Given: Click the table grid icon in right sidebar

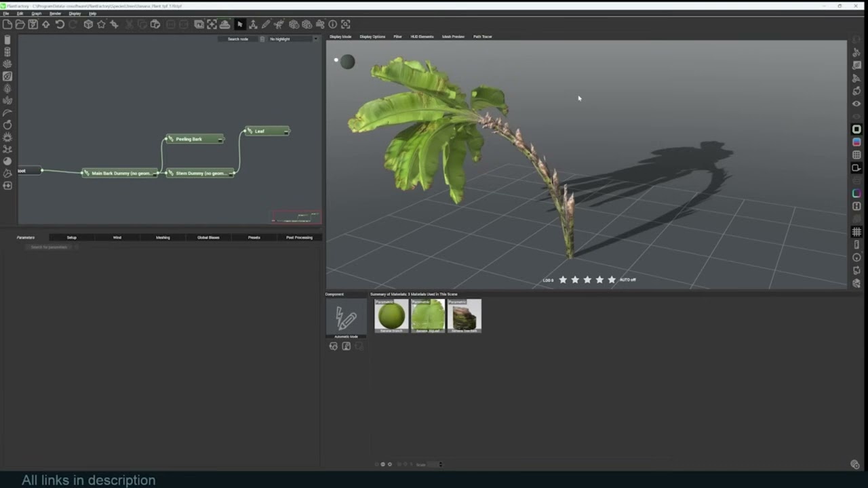Looking at the screenshot, I should [856, 155].
